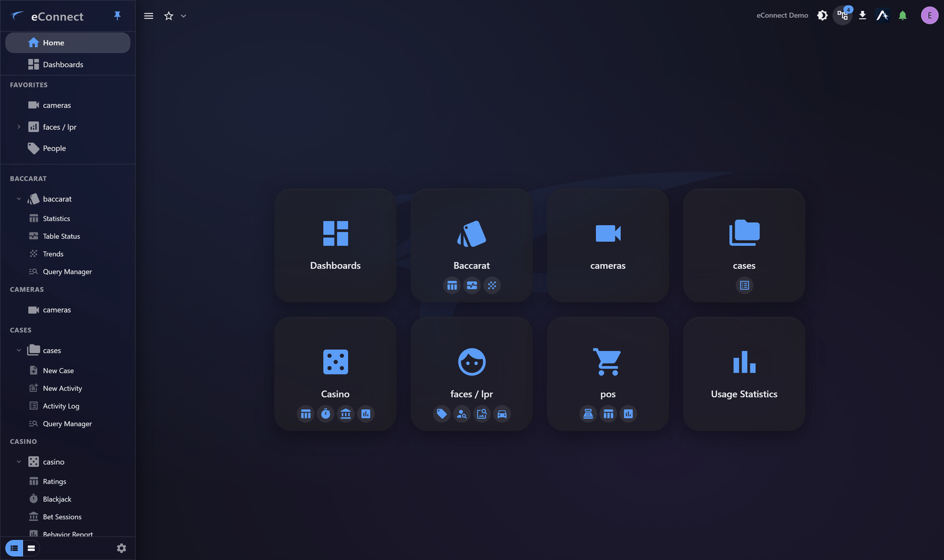Click the eConnect Demo label
The height and width of the screenshot is (560, 944).
point(782,15)
